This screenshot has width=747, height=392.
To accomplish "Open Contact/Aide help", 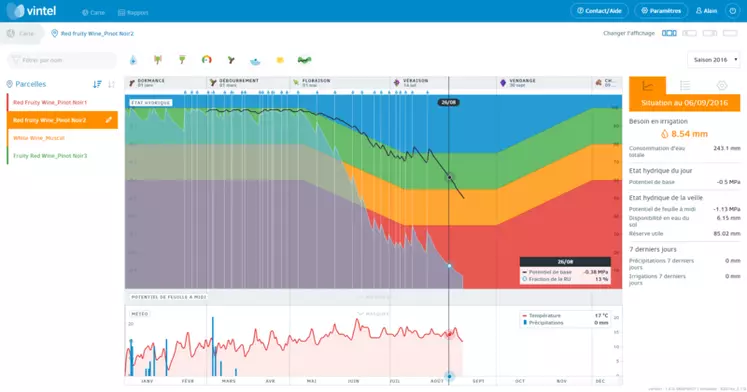I will coord(599,10).
